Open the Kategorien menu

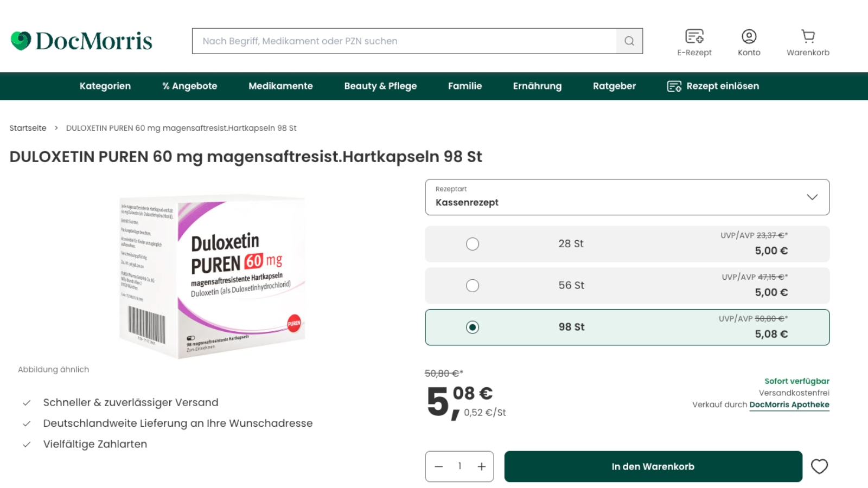105,86
